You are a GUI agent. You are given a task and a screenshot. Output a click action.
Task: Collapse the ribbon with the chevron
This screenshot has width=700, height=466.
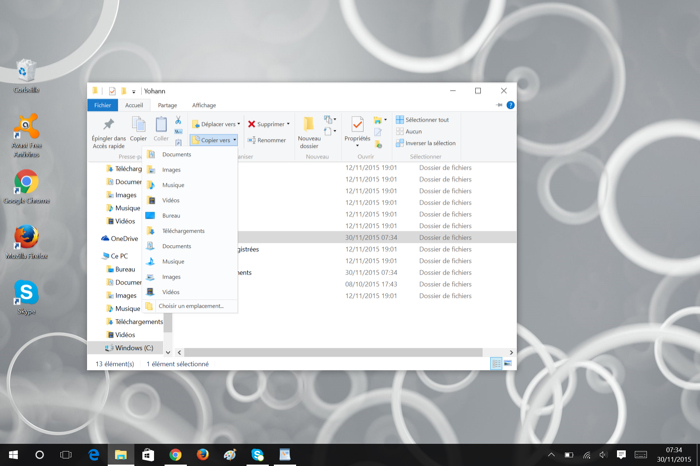click(499, 105)
